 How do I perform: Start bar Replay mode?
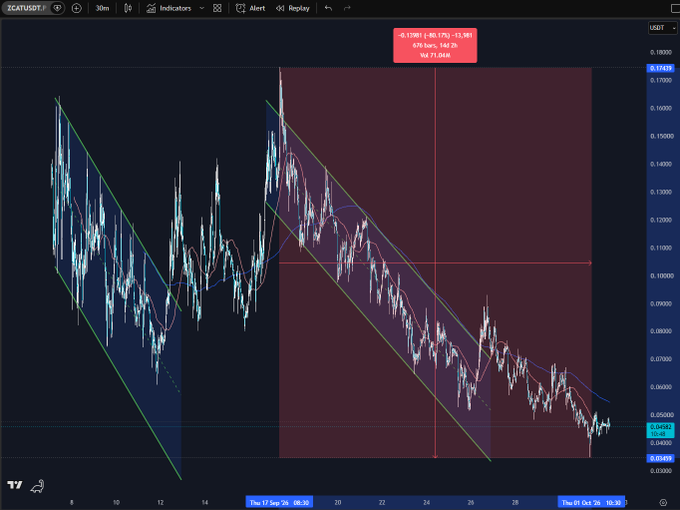click(293, 8)
